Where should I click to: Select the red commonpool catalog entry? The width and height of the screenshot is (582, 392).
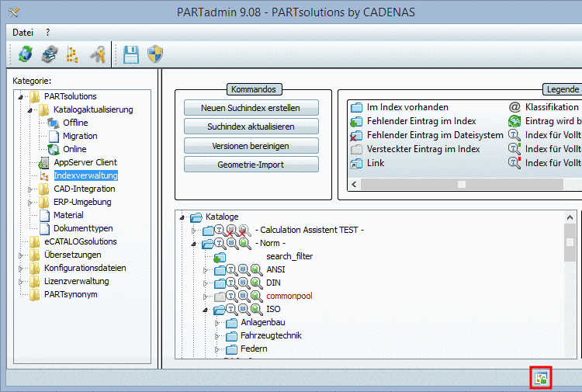point(289,297)
